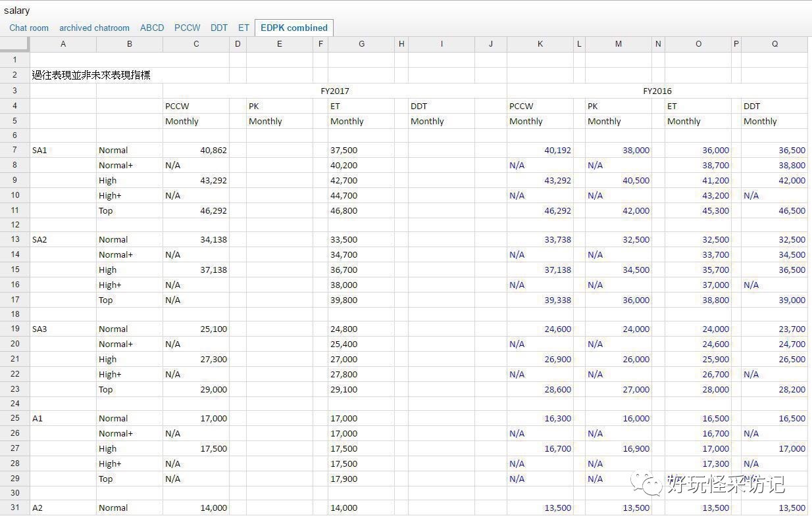812x520 pixels.
Task: Click value 46,800 in column G
Action: pyautogui.click(x=361, y=210)
